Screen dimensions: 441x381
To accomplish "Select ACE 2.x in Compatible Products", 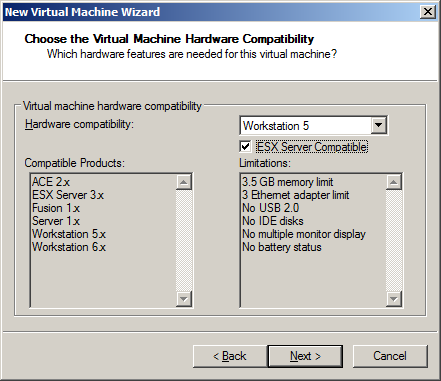I will tap(51, 182).
